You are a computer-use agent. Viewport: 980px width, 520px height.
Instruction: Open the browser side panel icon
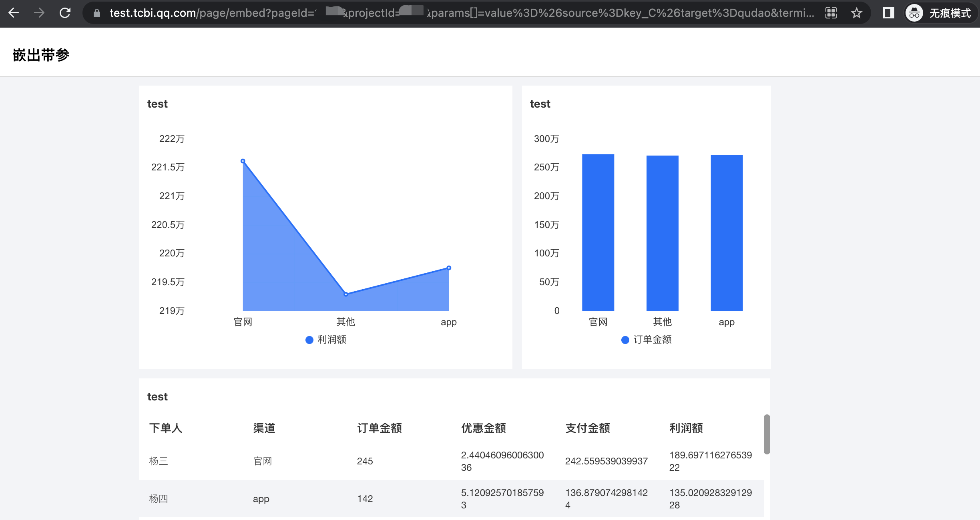click(888, 13)
